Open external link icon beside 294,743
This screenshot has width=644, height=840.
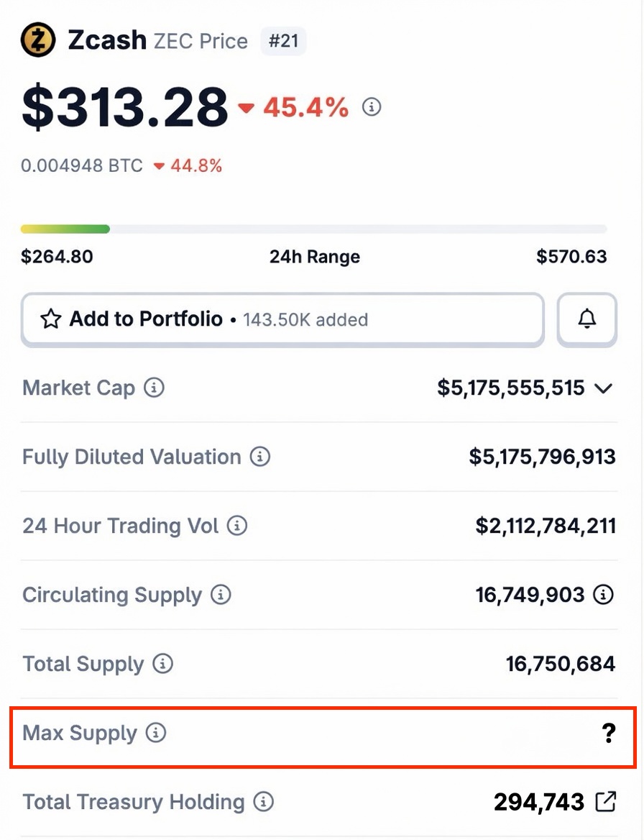(x=605, y=802)
